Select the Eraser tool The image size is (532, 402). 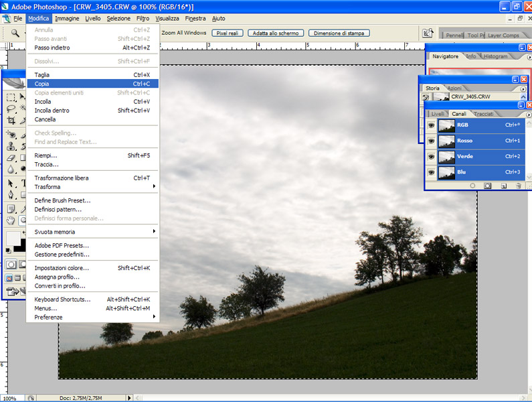point(11,158)
